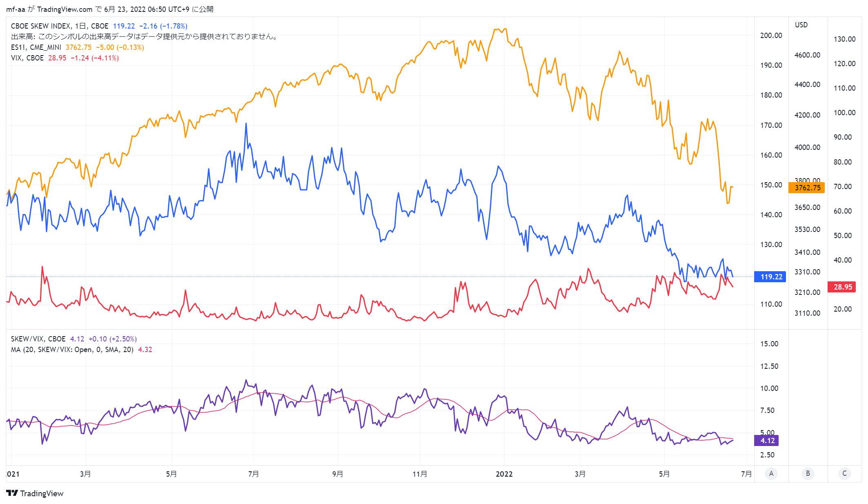Click the blue 119.22 SKEW price tag
This screenshot has width=868, height=504.
[x=770, y=277]
